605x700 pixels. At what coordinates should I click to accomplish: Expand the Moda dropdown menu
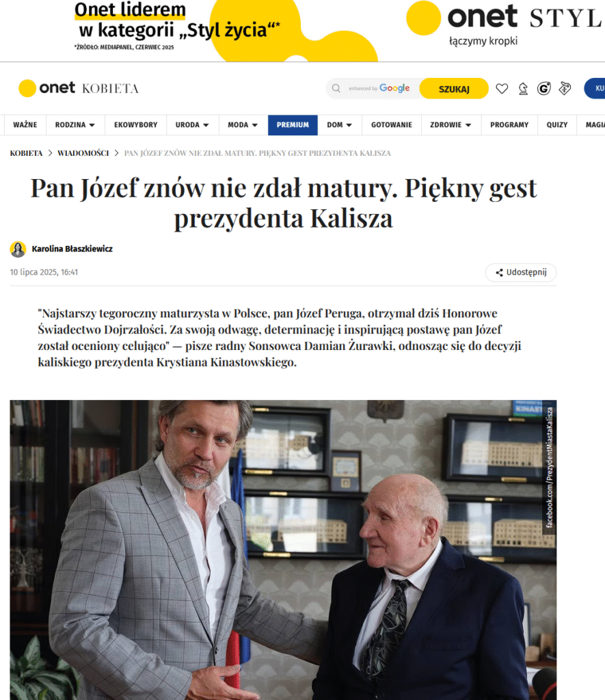tap(243, 125)
